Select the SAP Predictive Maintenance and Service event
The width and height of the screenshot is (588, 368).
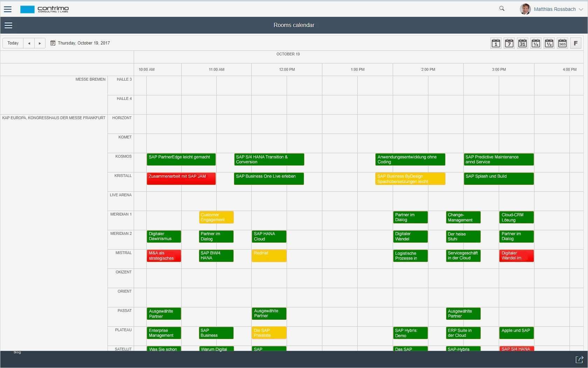pos(499,159)
